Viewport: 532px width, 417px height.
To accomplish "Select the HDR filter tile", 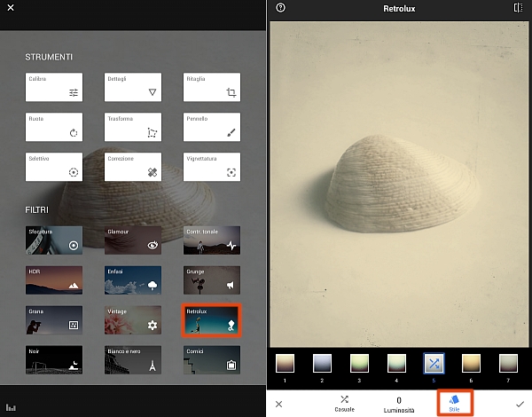I will click(53, 280).
